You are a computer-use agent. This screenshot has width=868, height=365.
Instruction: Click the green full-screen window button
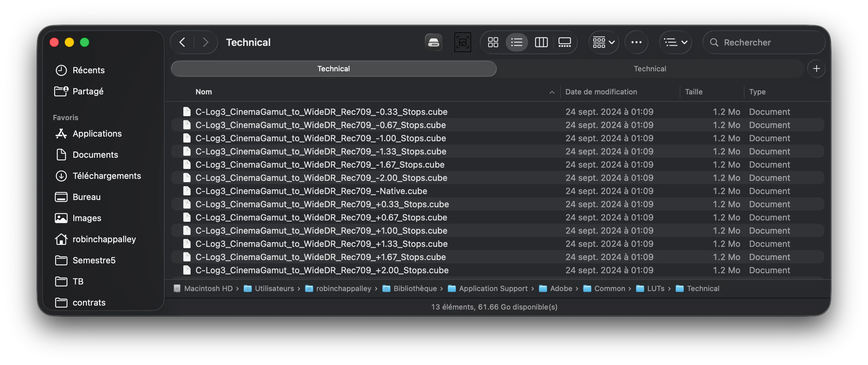click(x=85, y=43)
